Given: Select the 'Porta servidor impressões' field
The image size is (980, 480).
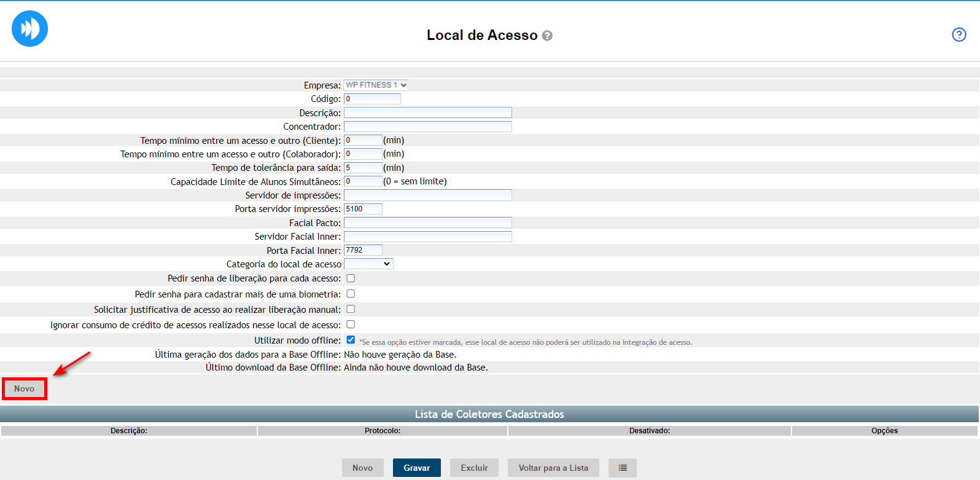Looking at the screenshot, I should pyautogui.click(x=363, y=209).
